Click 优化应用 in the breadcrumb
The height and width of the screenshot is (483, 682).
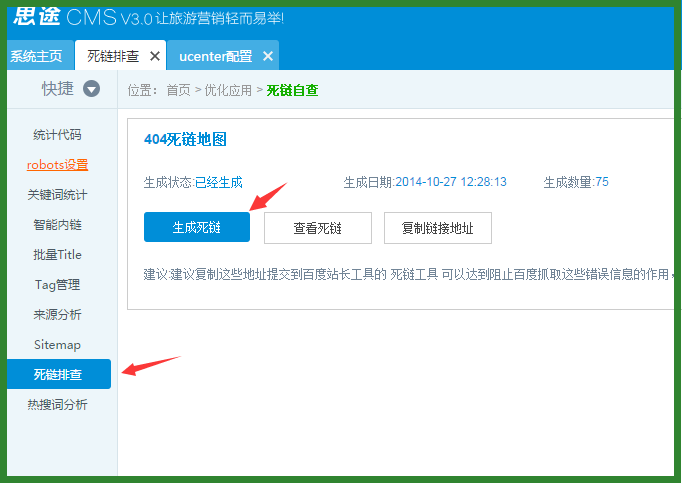point(228,90)
